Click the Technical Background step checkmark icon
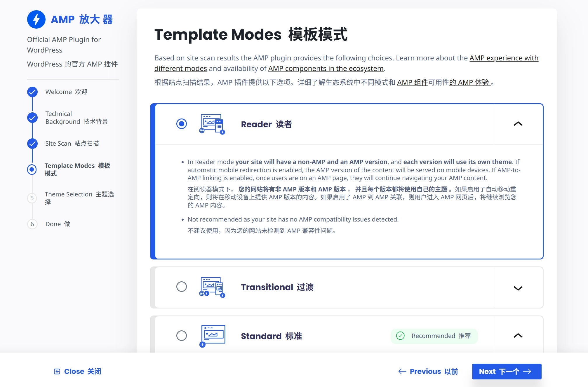 (x=32, y=118)
